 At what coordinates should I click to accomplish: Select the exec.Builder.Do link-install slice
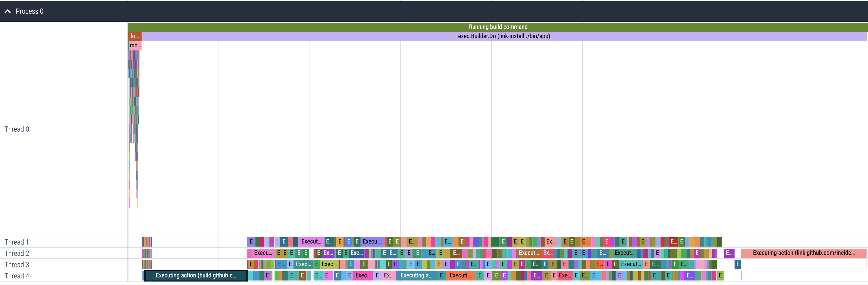pyautogui.click(x=504, y=36)
